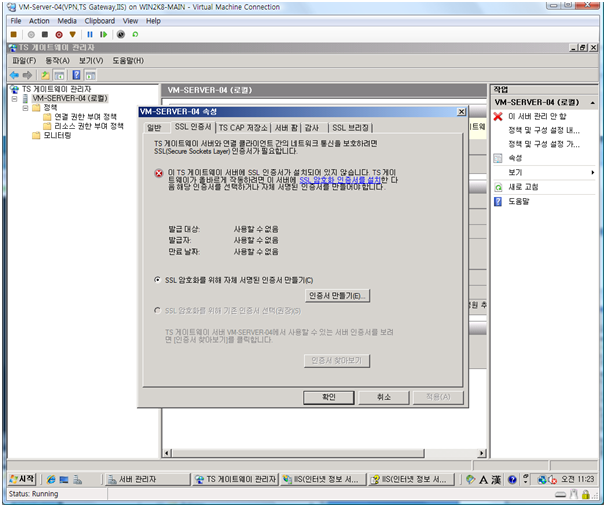Revert the VM with green arrow icon

[135, 34]
